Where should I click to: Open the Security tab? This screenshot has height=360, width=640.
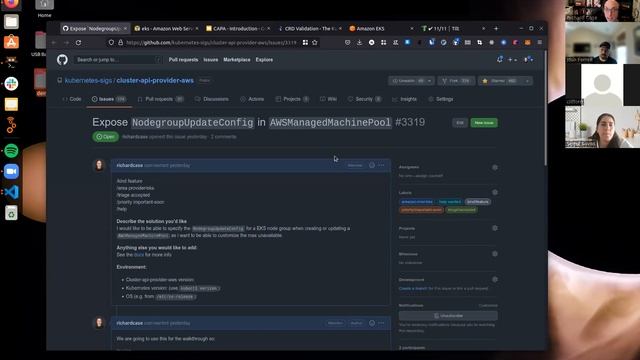364,99
